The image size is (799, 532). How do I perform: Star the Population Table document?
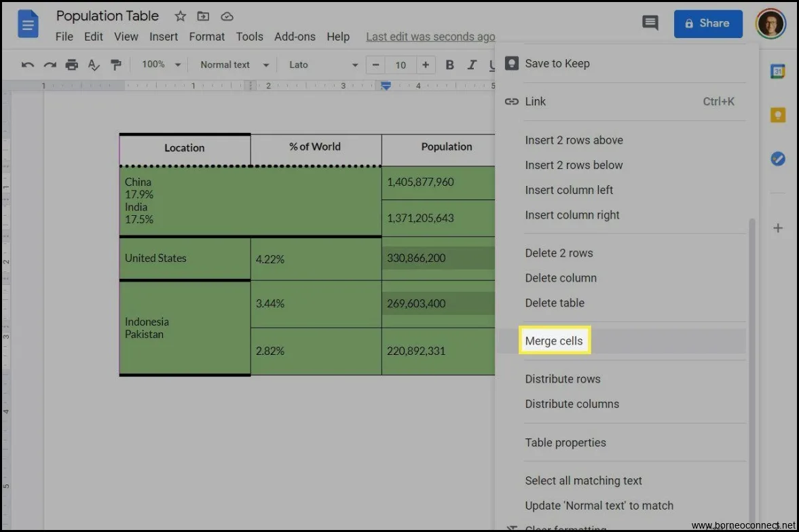179,16
